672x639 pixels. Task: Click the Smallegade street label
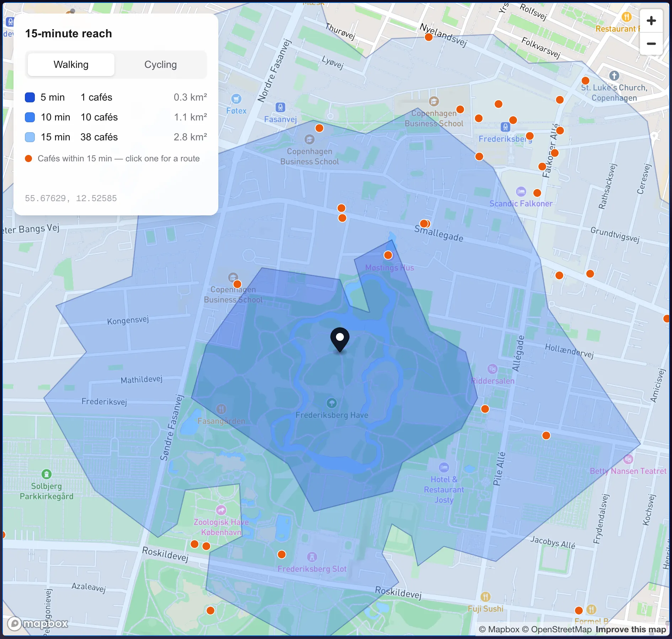click(x=439, y=233)
